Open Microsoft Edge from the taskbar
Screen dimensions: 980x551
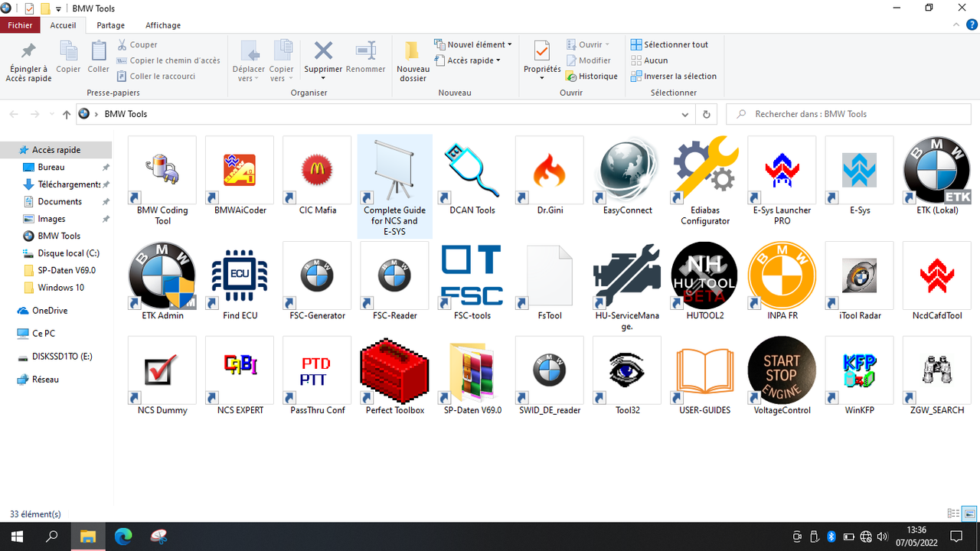point(122,536)
